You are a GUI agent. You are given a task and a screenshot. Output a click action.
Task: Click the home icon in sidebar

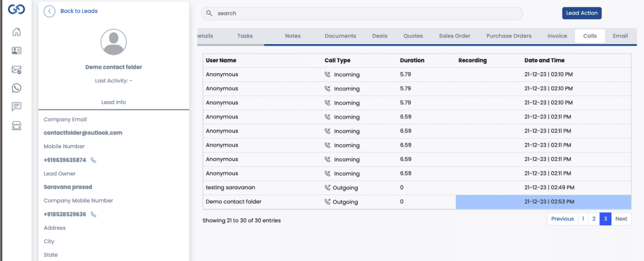click(17, 32)
